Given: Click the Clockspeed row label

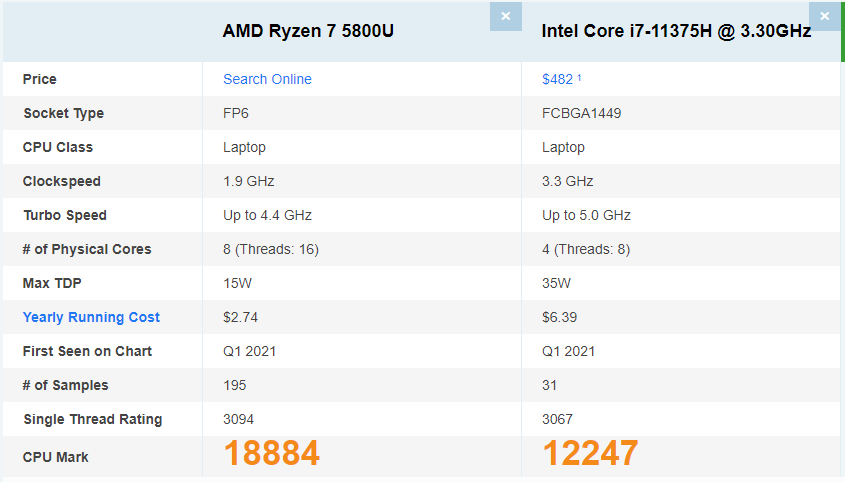Looking at the screenshot, I should (61, 181).
